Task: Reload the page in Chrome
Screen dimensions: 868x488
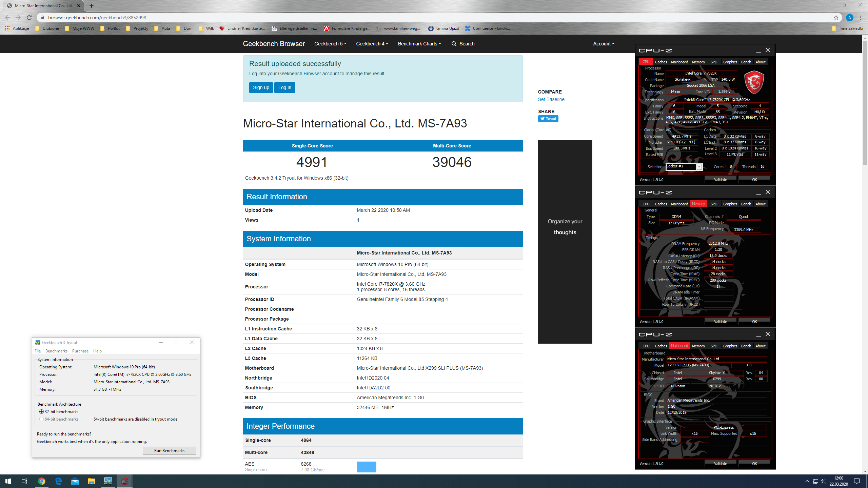Action: coord(29,18)
